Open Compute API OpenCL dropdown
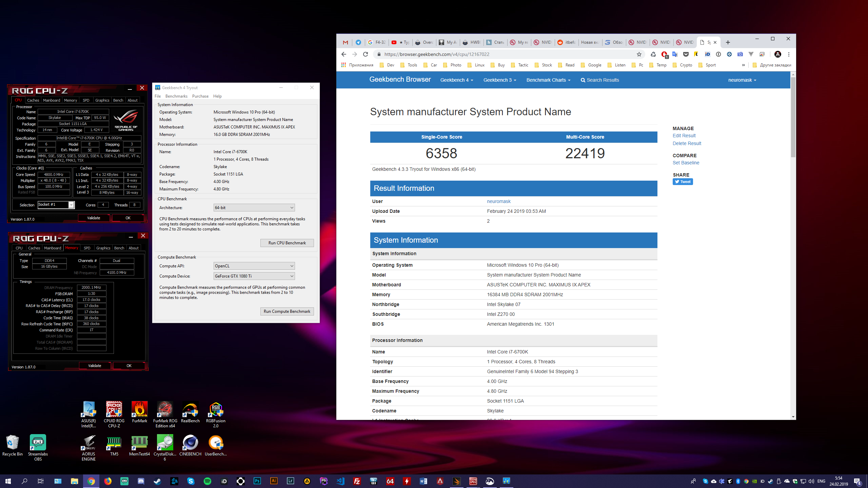The image size is (868, 488). (x=254, y=266)
